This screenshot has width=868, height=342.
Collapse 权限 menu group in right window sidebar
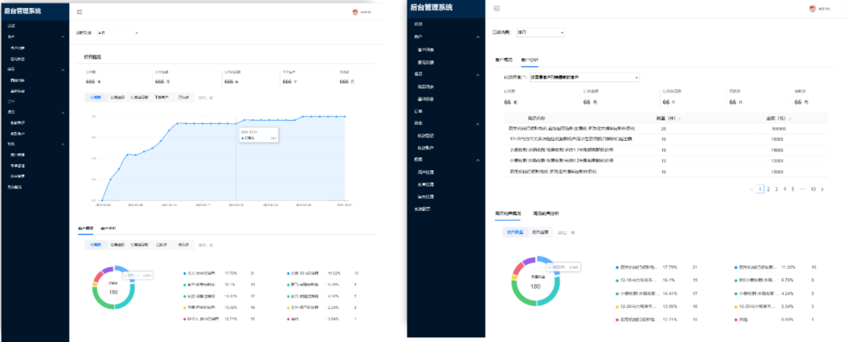pos(478,160)
